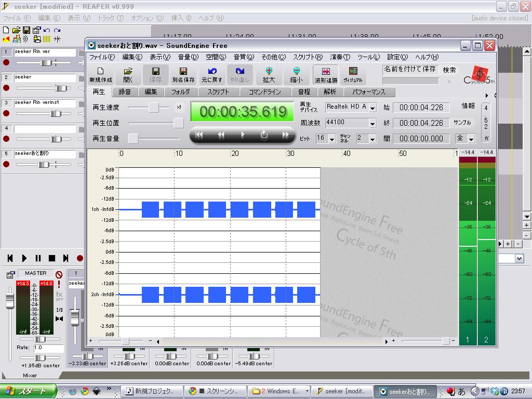Open the 周波数 44100 dropdown

(x=373, y=123)
